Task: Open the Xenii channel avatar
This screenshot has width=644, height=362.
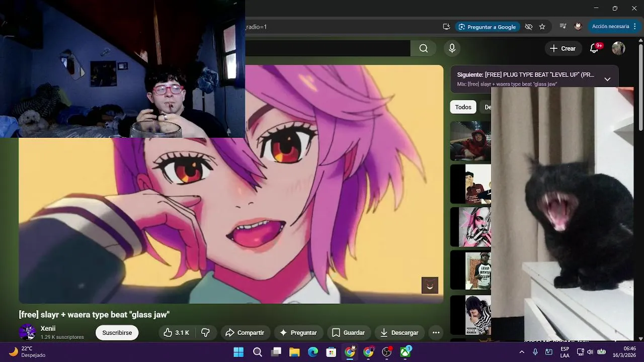Action: [x=28, y=332]
